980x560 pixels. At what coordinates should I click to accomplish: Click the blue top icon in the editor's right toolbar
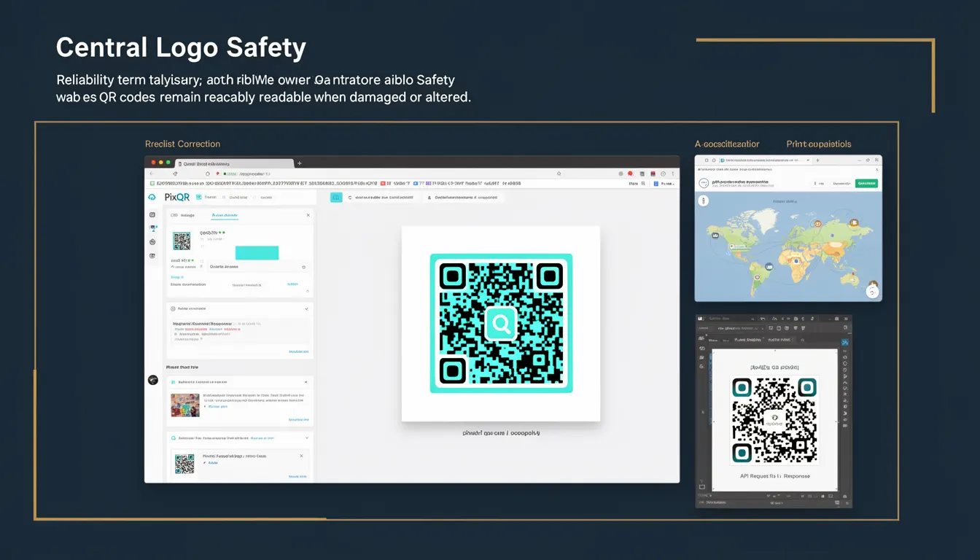[845, 342]
